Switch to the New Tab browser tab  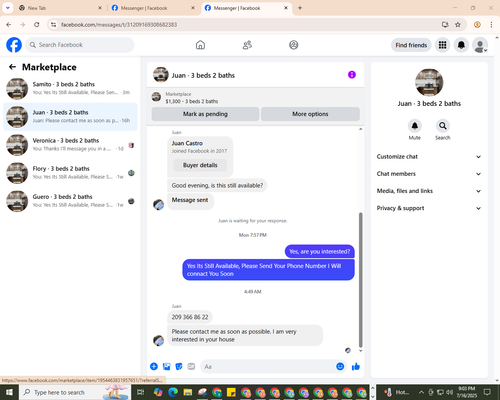(60, 8)
